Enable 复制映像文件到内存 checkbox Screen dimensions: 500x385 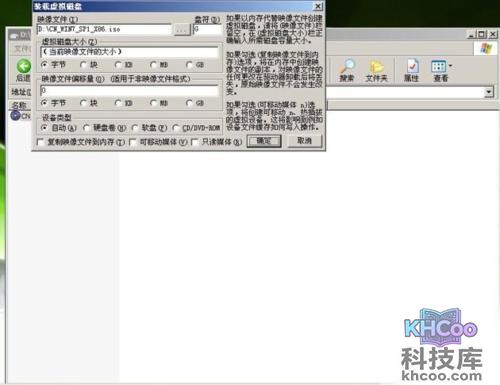[41, 142]
